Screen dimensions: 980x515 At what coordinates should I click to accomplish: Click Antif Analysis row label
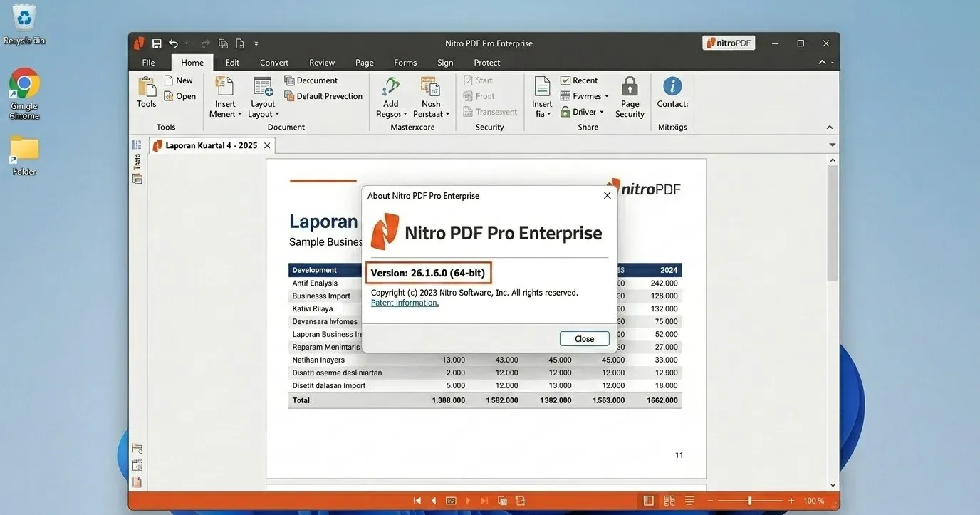pyautogui.click(x=315, y=283)
